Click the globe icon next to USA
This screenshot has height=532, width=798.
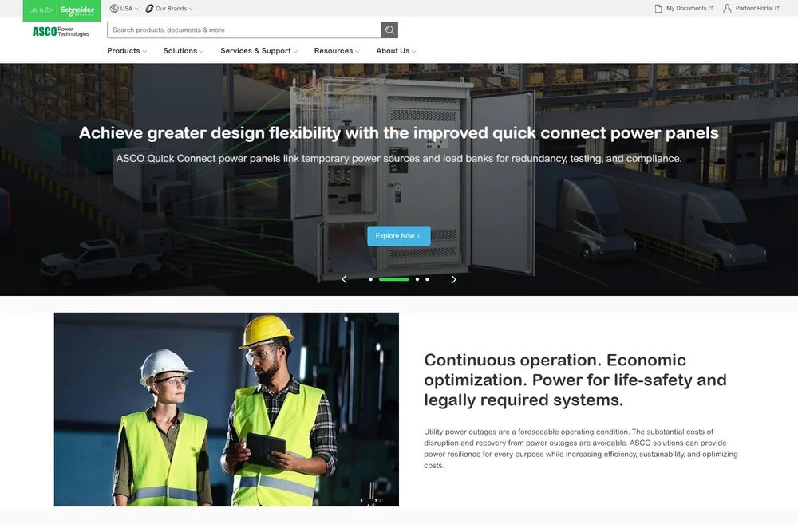coord(114,9)
